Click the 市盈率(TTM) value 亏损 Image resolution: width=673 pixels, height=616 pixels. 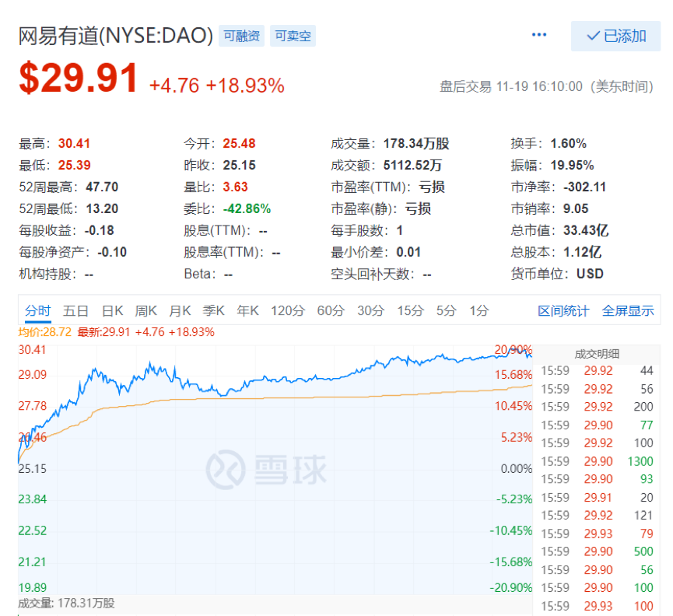click(x=432, y=187)
